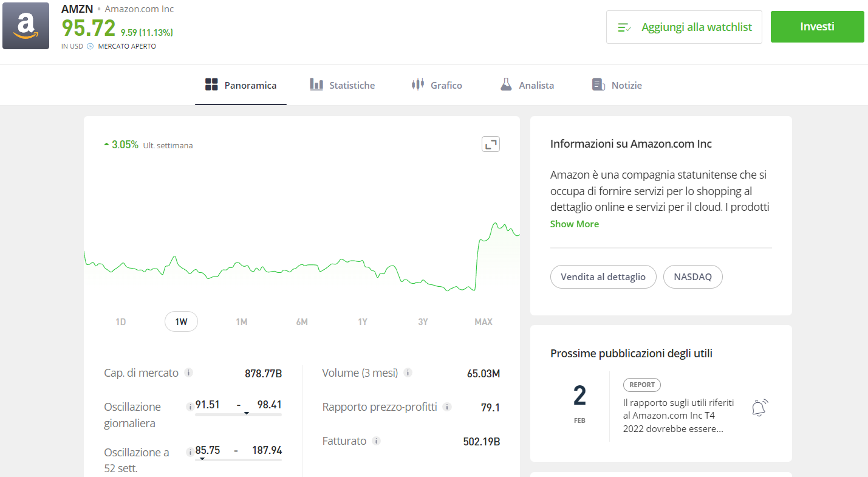Click the Grafico candlestick icon
The image size is (868, 477).
[x=417, y=84]
